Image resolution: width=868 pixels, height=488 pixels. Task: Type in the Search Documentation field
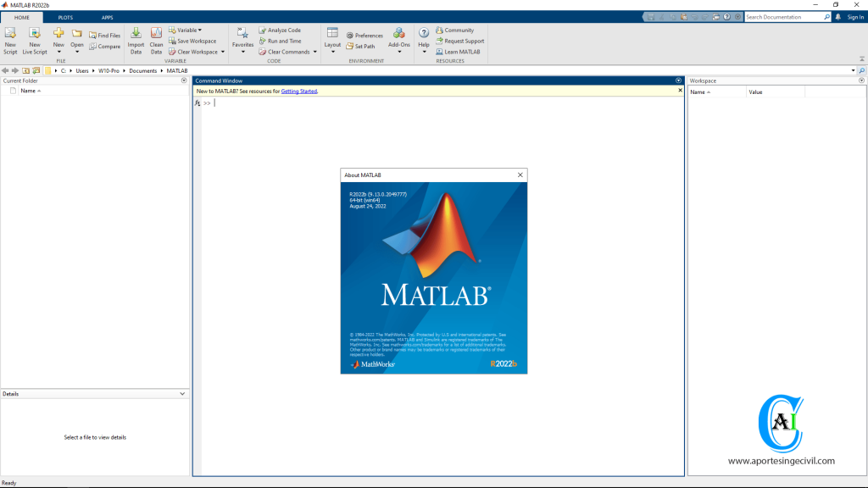786,16
